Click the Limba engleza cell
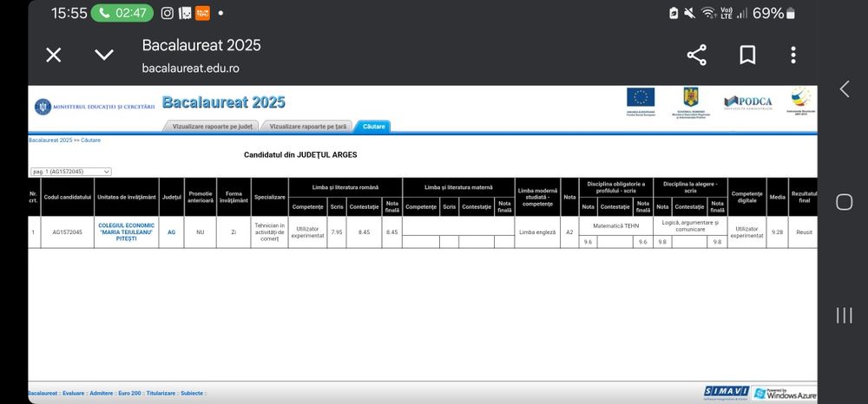This screenshot has width=868, height=404. coord(537,232)
